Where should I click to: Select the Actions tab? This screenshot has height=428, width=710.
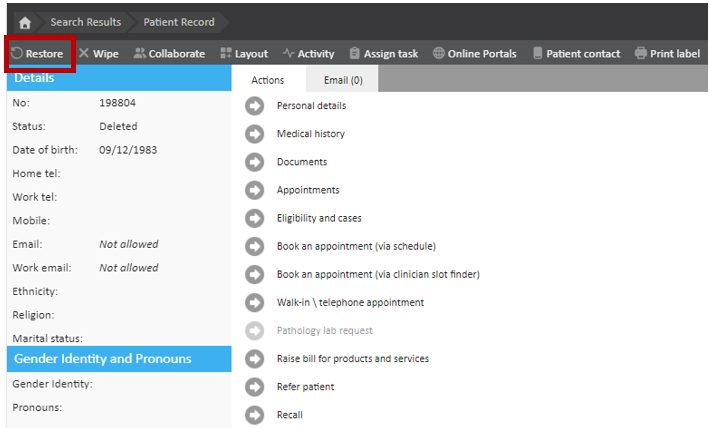tap(267, 81)
